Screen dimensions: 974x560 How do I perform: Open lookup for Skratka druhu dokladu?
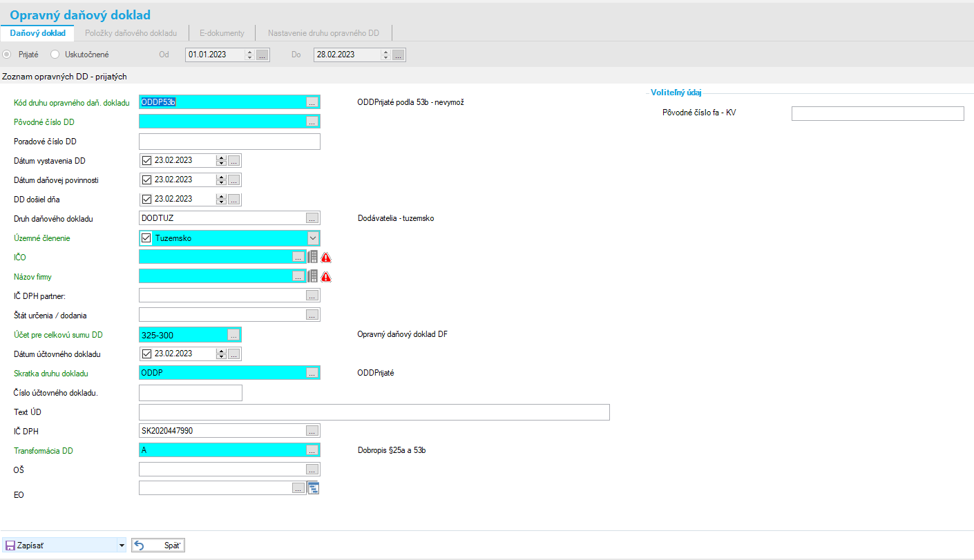(312, 373)
